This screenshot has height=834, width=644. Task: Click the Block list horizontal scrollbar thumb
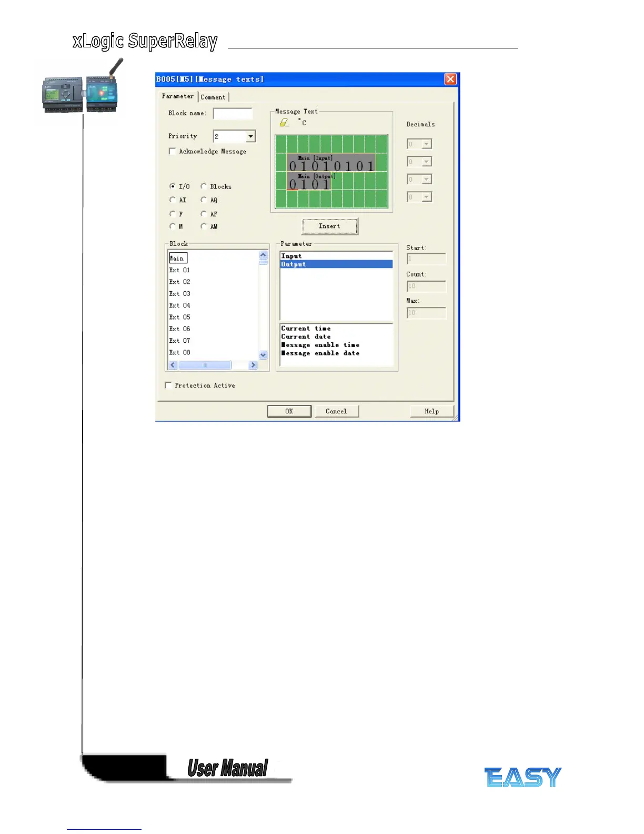[205, 365]
